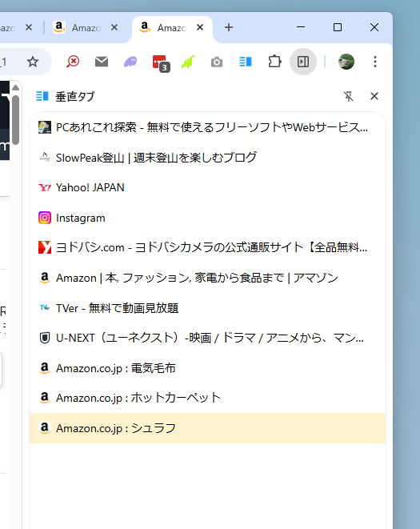This screenshot has height=529, width=420.
Task: Select Amazon | 本, ファッション tab entry
Action: [207, 278]
